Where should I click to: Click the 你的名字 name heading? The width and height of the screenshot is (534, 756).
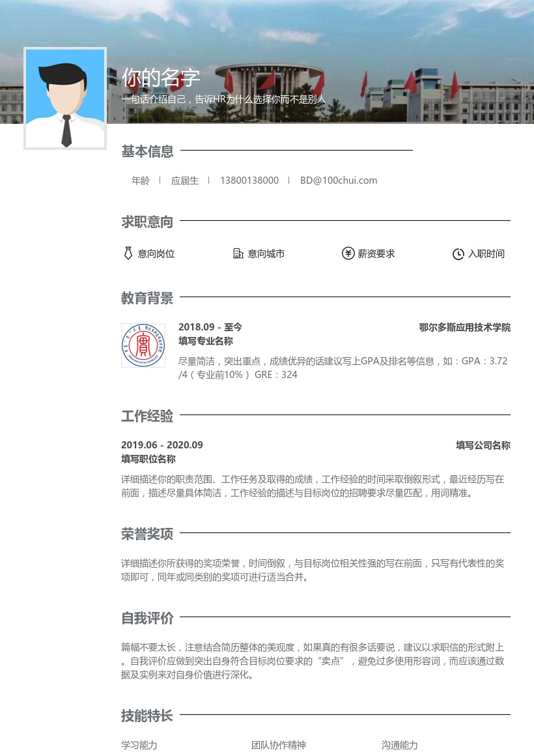[x=160, y=78]
